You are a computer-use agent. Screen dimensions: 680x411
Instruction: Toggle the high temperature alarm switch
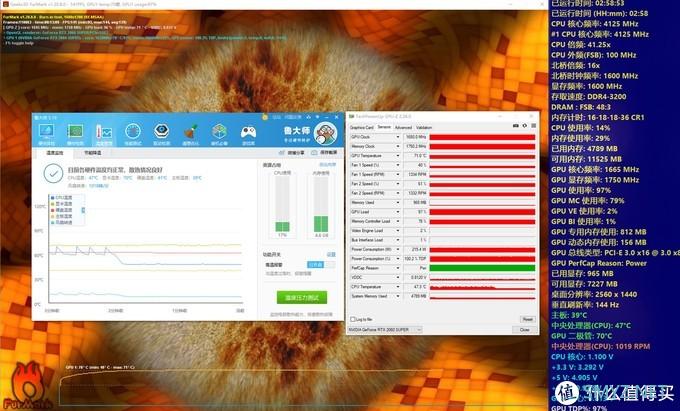coord(321,264)
